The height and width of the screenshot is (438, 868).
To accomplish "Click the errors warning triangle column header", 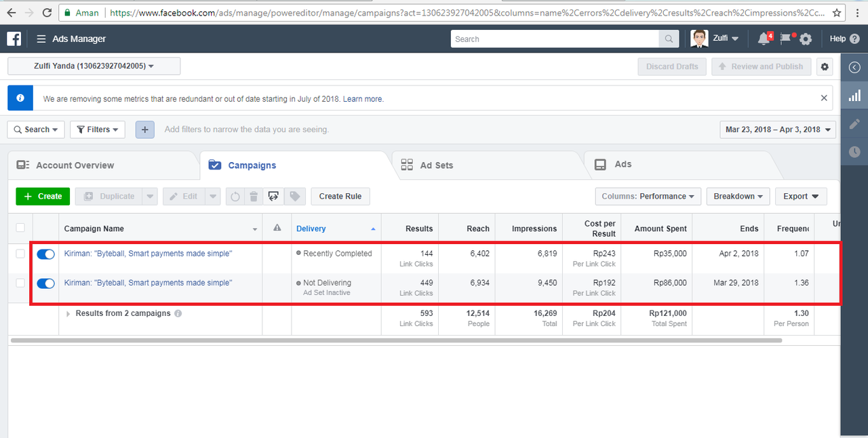I will (x=277, y=228).
